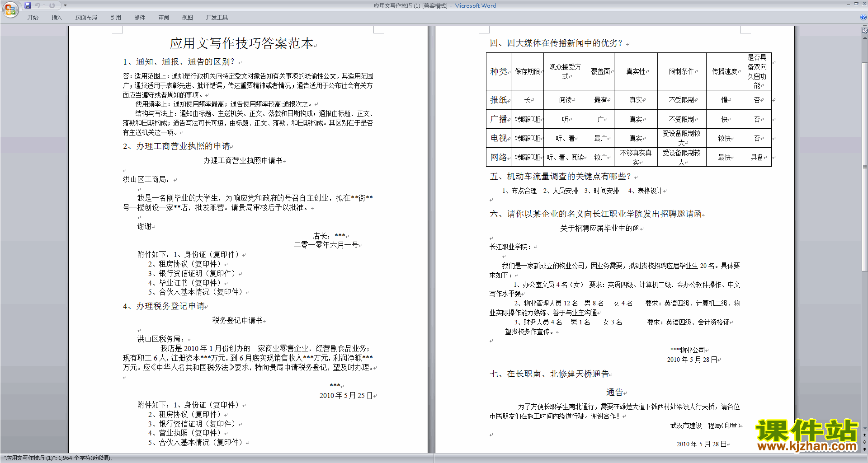Open the 插入 ribbon tab
The height and width of the screenshot is (463, 868).
coord(57,17)
